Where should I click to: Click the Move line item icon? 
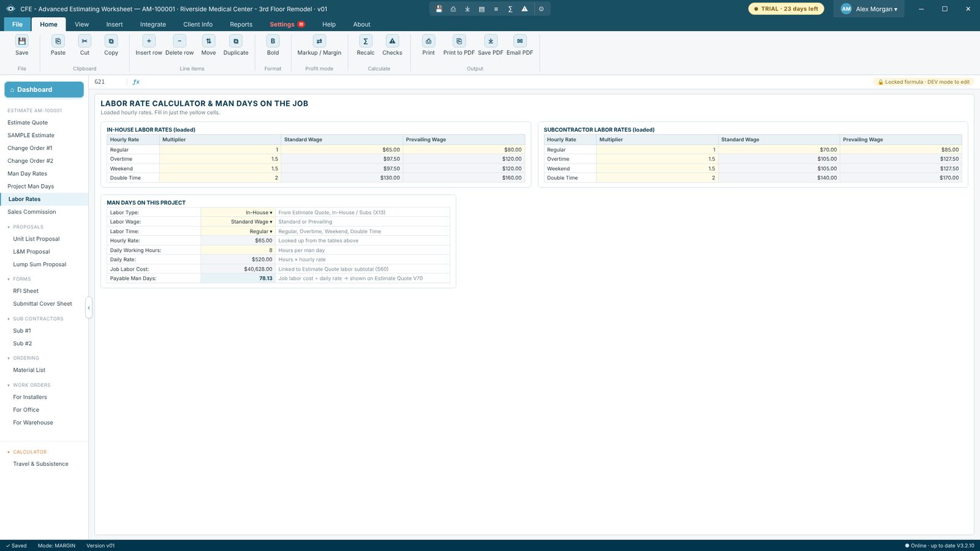point(208,41)
